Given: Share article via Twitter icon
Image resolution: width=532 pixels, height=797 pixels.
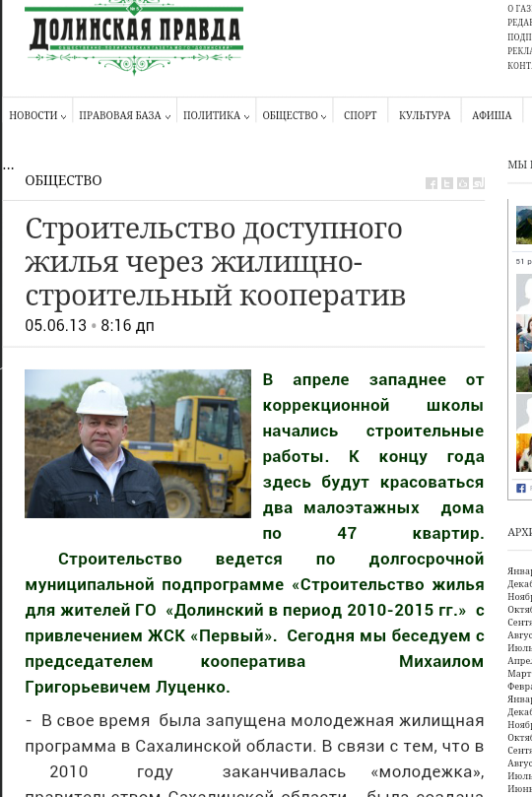Looking at the screenshot, I should pyautogui.click(x=447, y=183).
